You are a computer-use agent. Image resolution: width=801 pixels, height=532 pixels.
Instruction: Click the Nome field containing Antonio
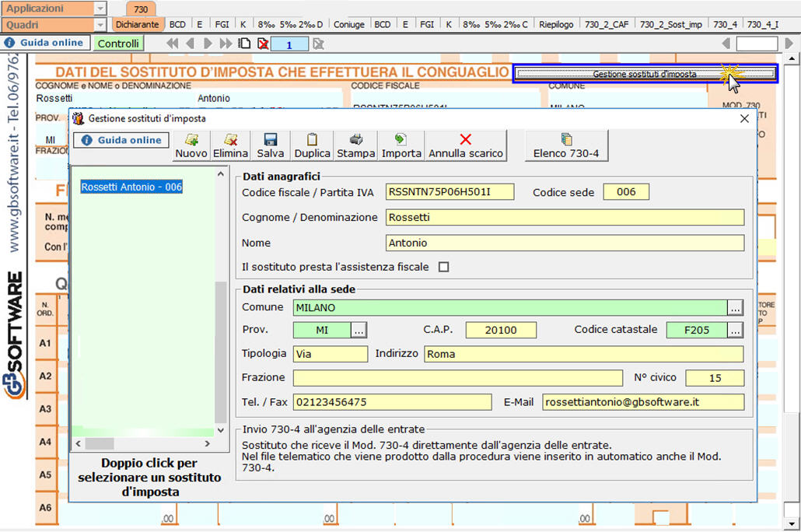(x=565, y=243)
